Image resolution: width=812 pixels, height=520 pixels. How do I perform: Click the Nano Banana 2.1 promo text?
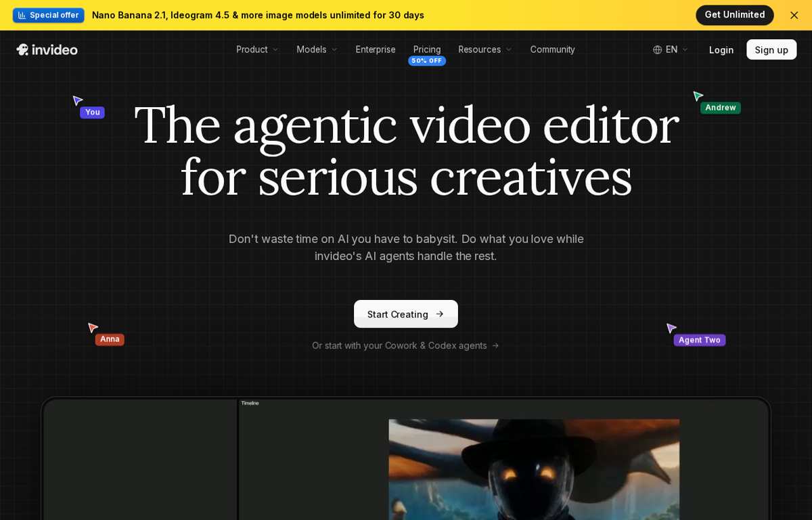258,15
